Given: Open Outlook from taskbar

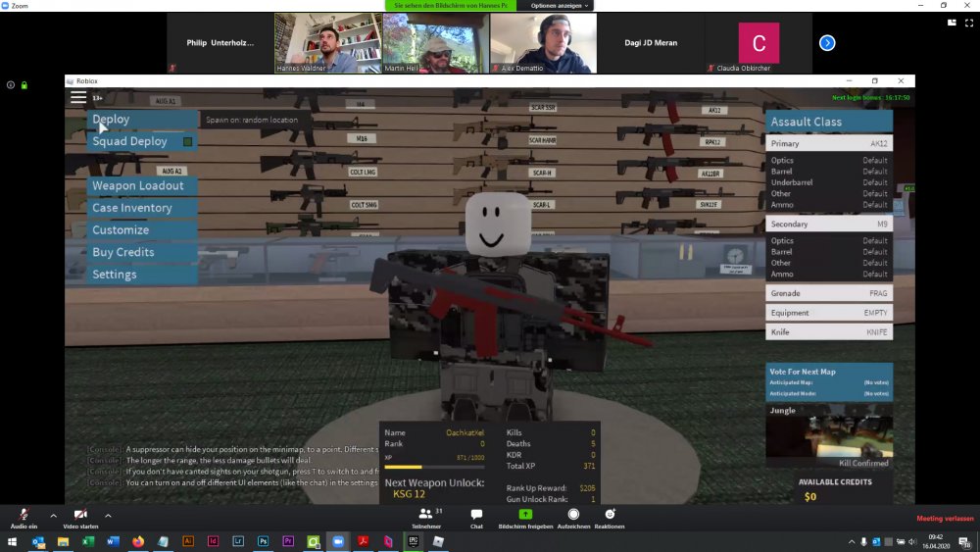Looking at the screenshot, I should (x=38, y=541).
